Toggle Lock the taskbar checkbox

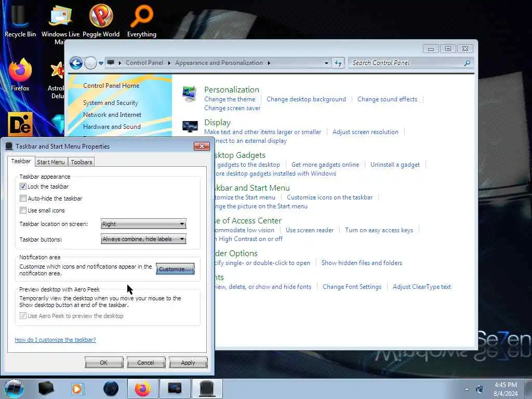pos(23,187)
